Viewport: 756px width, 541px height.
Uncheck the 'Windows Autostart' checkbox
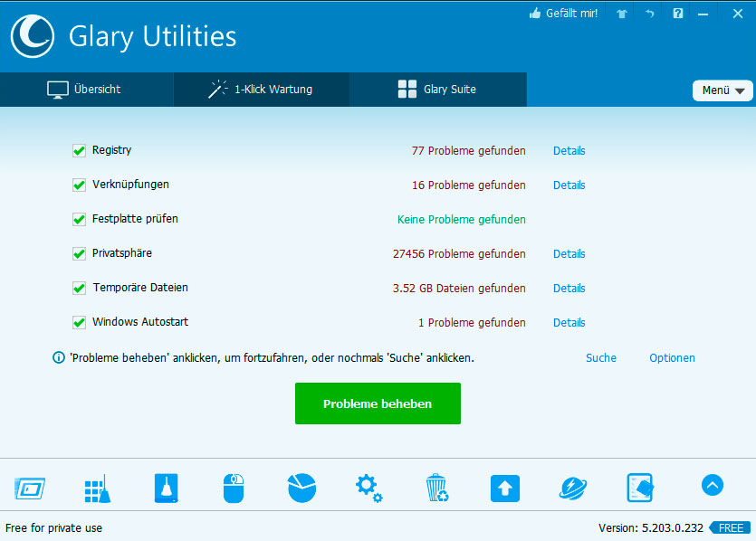pos(79,322)
